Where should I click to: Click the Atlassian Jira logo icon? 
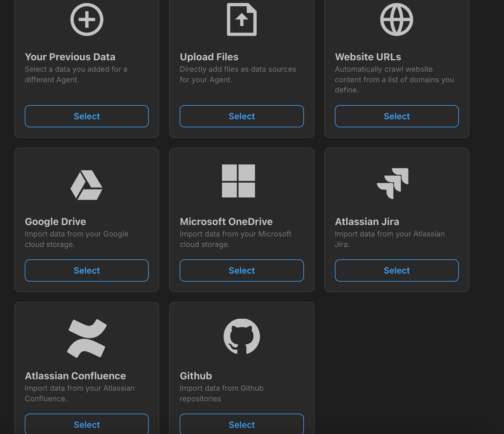tap(393, 183)
